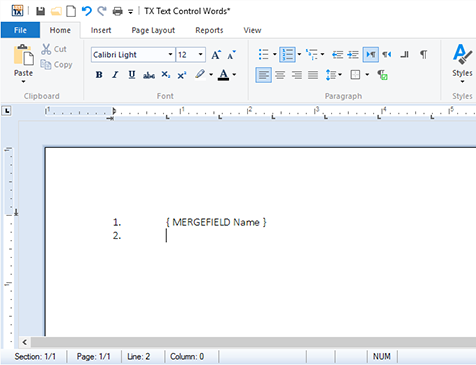The image size is (476, 365).
Task: Click the Cut button
Action: pos(54,49)
